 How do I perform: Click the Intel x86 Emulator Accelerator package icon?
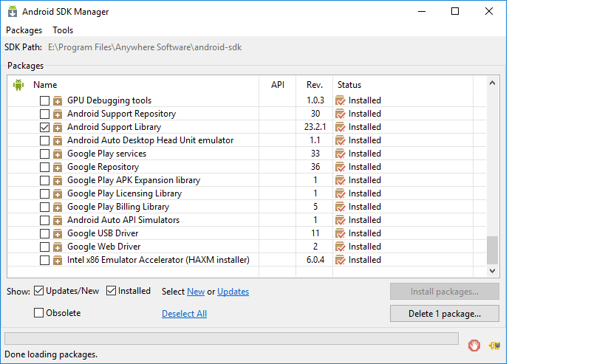click(x=58, y=260)
